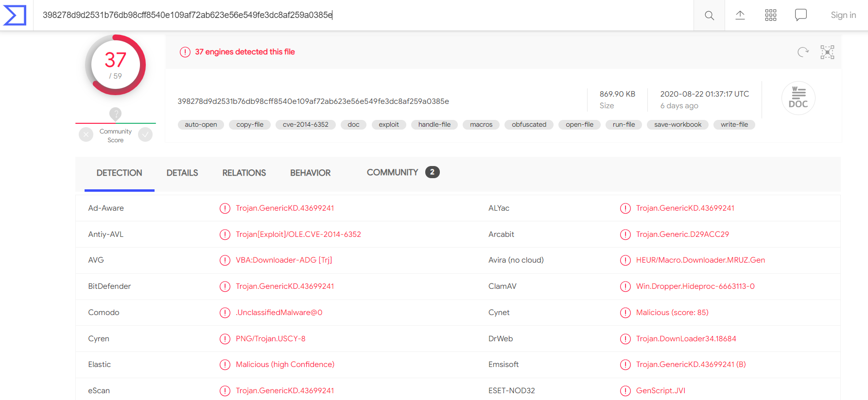The image size is (868, 400).
Task: Click the save-workbook tag
Action: [x=677, y=125]
